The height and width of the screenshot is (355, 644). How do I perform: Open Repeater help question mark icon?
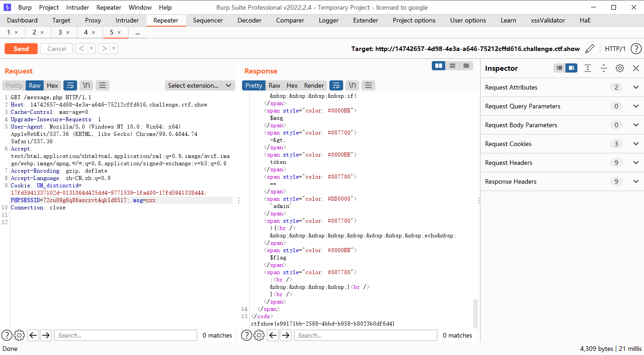click(x=636, y=49)
